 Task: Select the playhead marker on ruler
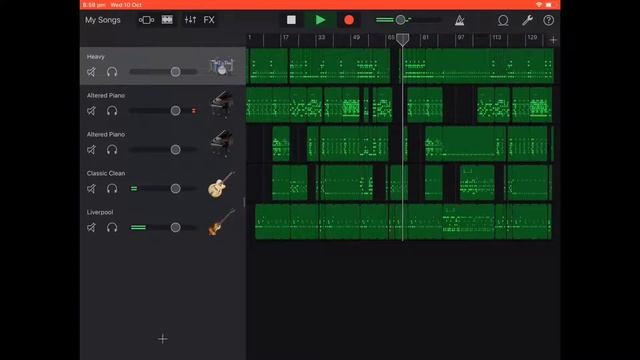402,40
